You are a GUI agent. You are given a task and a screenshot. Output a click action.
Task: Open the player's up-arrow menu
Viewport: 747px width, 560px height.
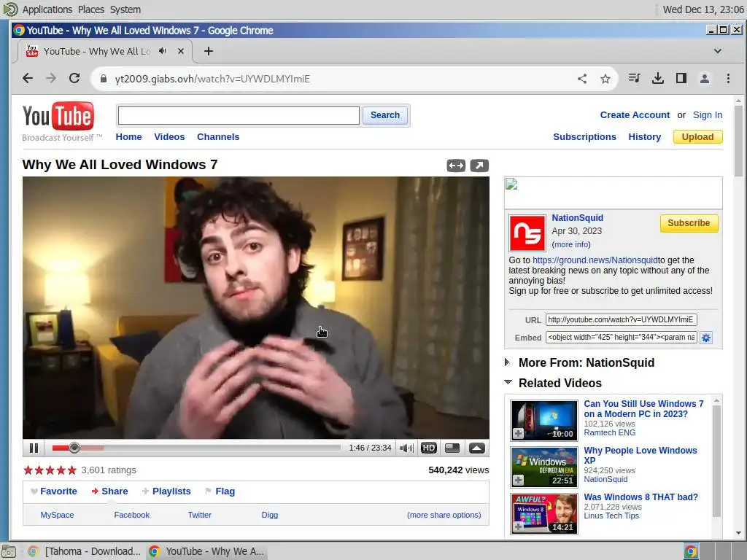[477, 448]
